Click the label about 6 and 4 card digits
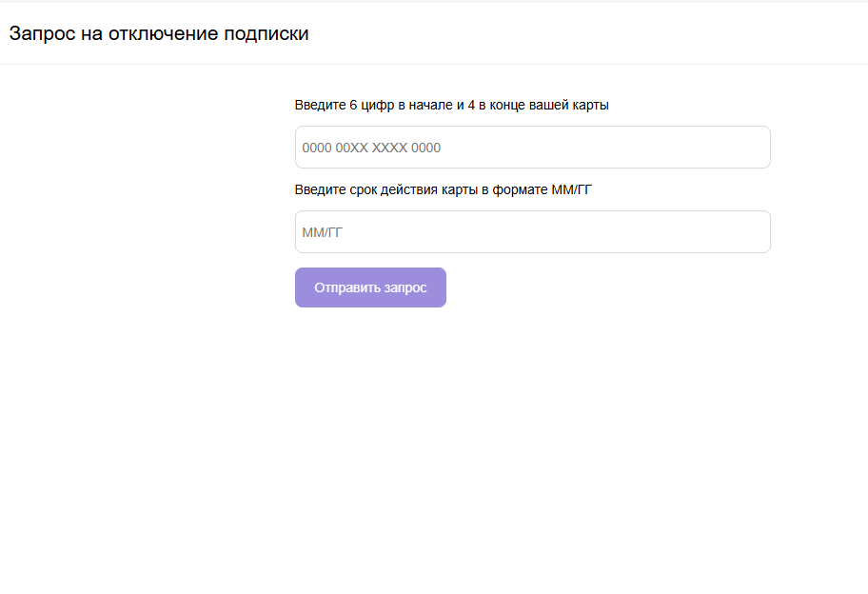 (x=451, y=105)
